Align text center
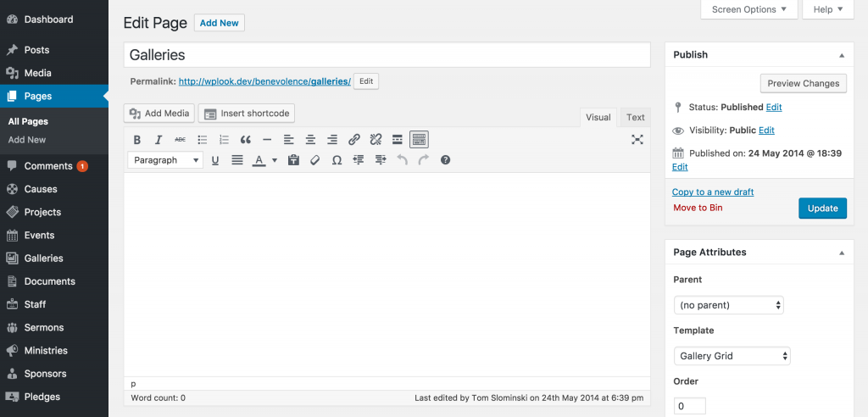This screenshot has width=868, height=417. point(310,140)
